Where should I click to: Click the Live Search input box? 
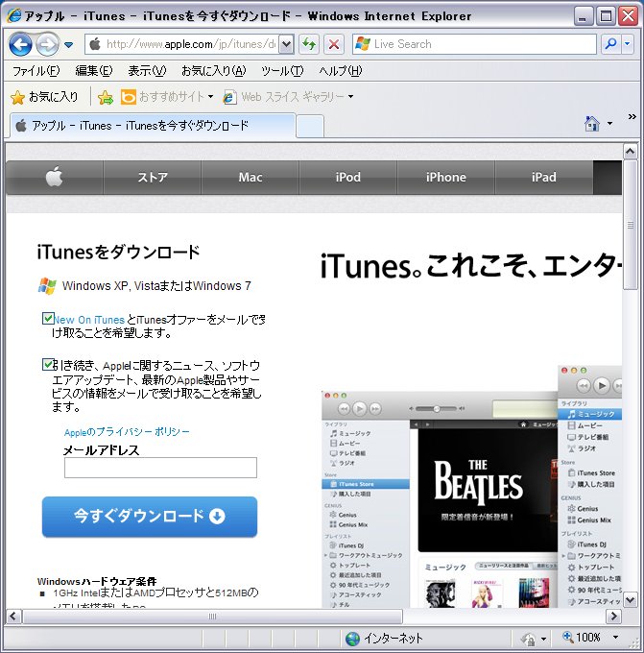point(474,44)
